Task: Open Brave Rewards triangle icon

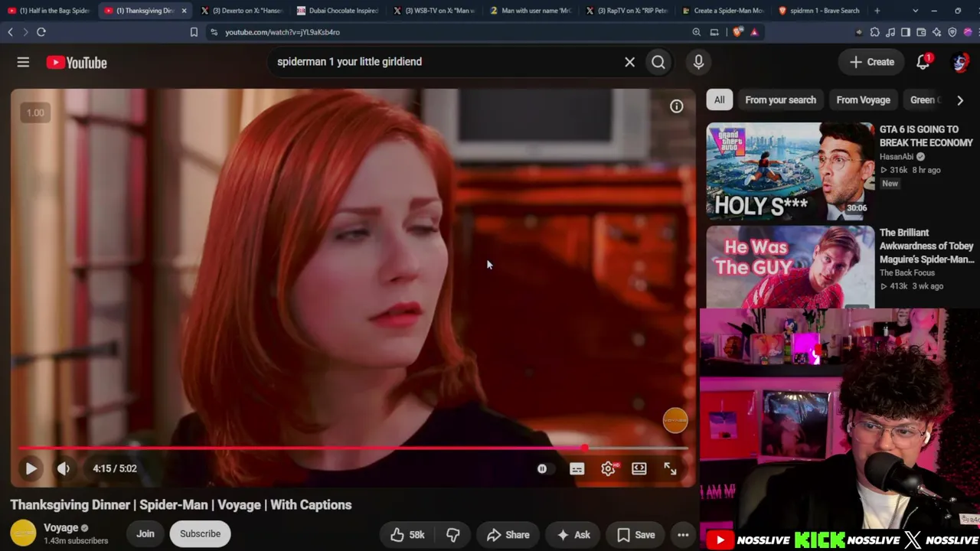Action: pyautogui.click(x=754, y=32)
